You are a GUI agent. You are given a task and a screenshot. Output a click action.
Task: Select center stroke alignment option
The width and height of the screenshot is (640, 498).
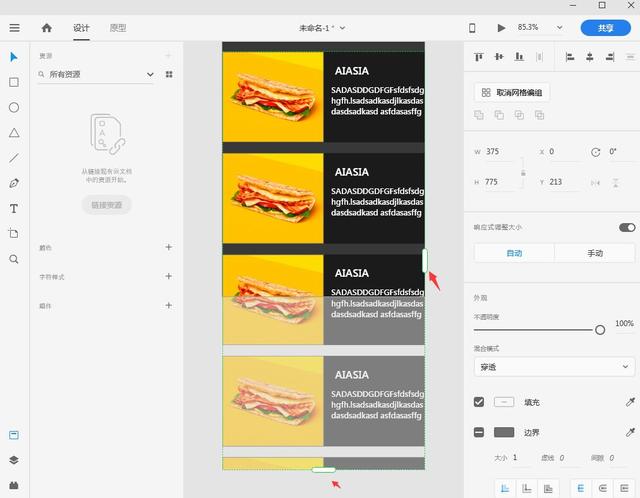point(548,488)
